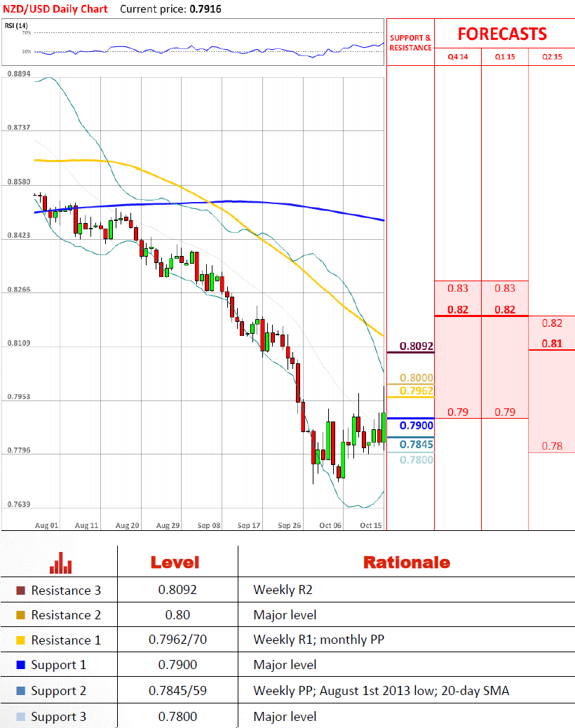
Task: Click Weekly R1; monthly PP rationale
Action: click(319, 640)
